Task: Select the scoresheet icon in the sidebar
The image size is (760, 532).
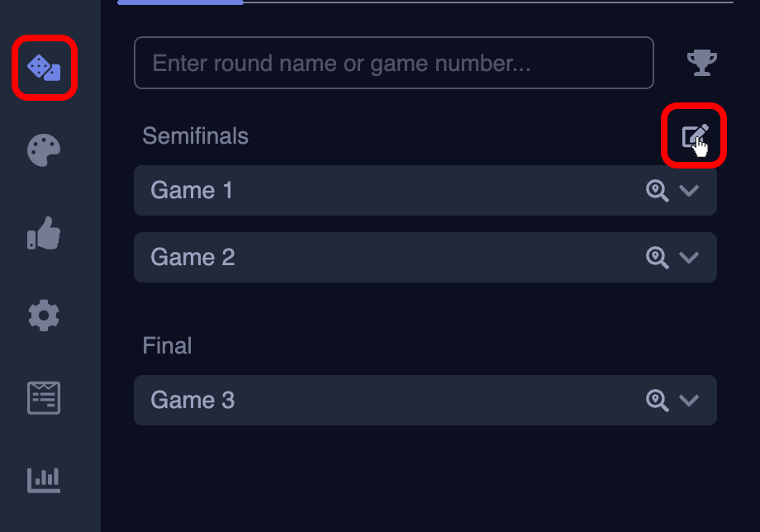Action: pos(43,398)
